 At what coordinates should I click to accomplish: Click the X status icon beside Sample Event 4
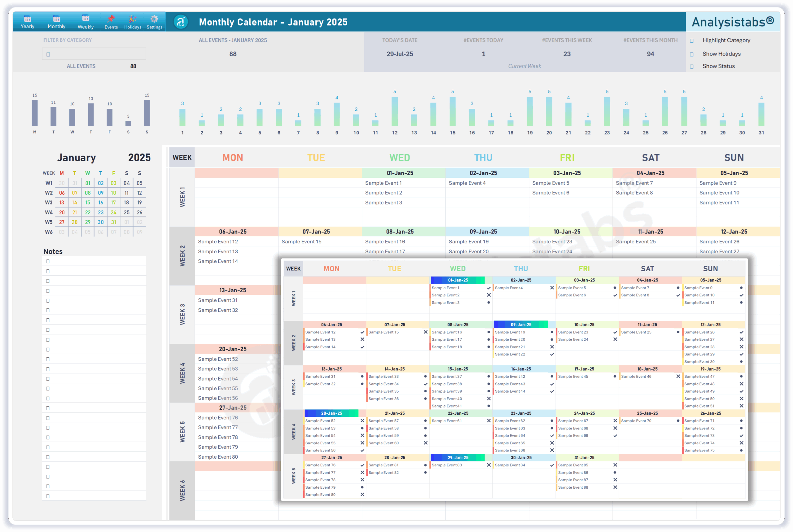[x=552, y=287]
